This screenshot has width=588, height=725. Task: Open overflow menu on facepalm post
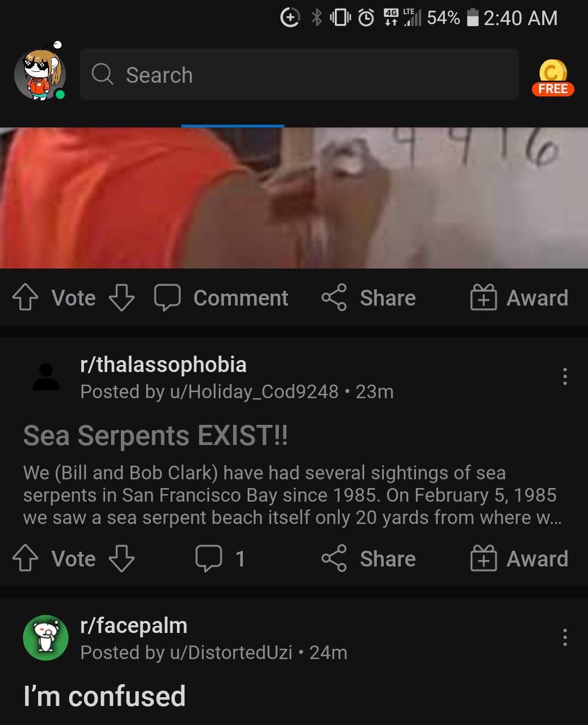point(565,637)
